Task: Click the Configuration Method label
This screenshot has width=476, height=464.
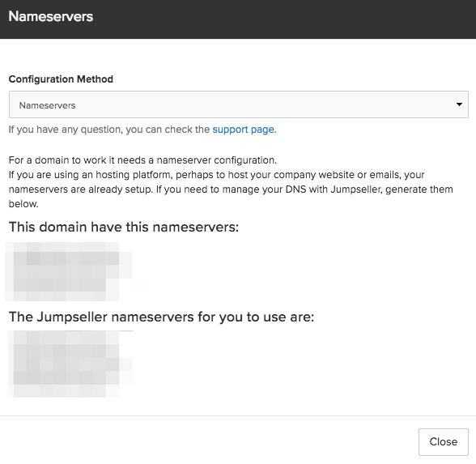Action: tap(61, 79)
